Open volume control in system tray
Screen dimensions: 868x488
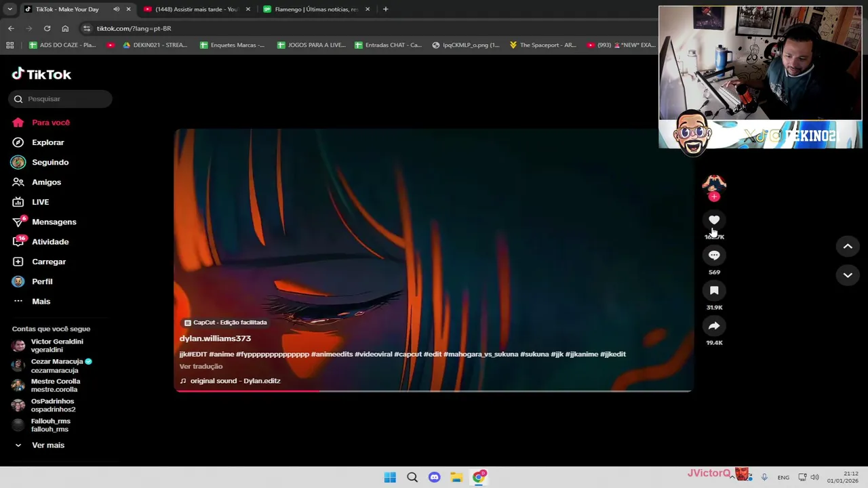pos(814,477)
